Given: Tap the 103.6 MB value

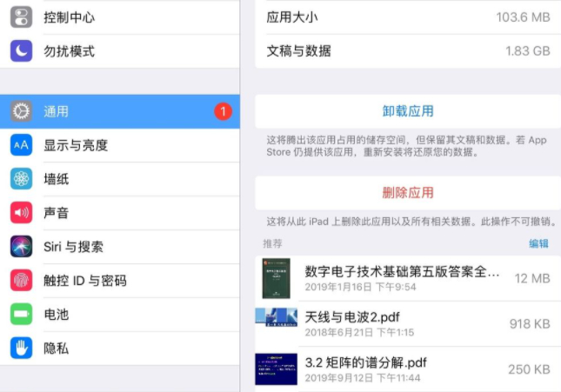Looking at the screenshot, I should click(523, 17).
